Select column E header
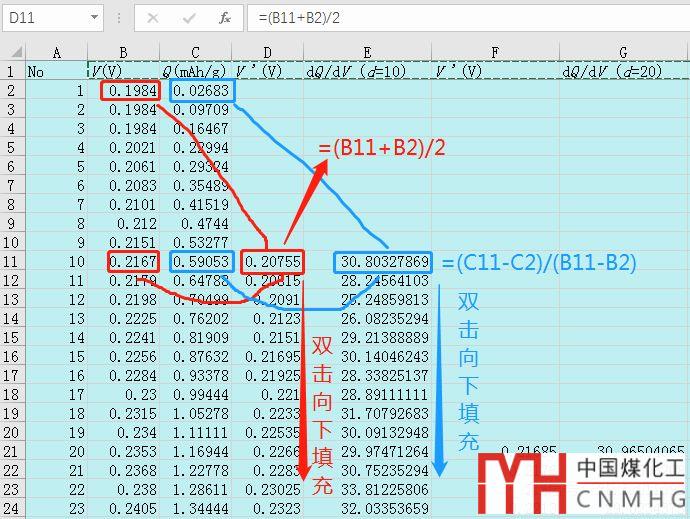Screen dimensions: 690x519 pyautogui.click(x=368, y=53)
